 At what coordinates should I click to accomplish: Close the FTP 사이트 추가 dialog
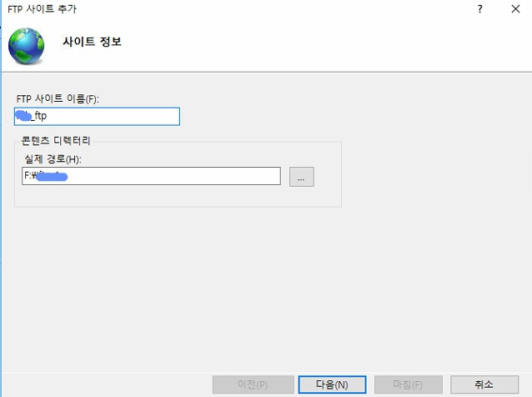515,9
